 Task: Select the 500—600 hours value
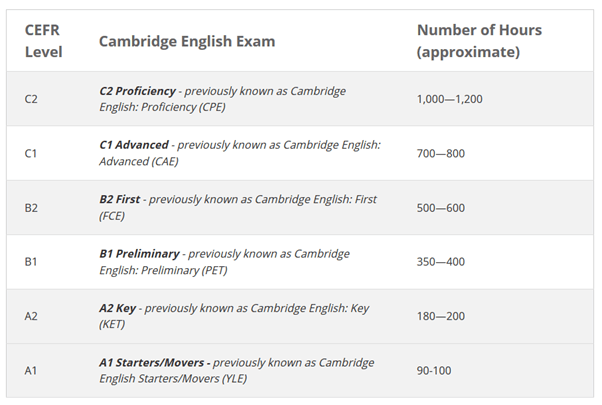click(441, 208)
